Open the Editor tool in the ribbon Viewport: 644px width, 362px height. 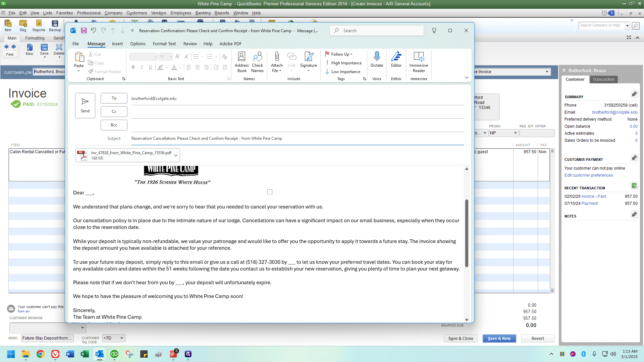point(396,60)
